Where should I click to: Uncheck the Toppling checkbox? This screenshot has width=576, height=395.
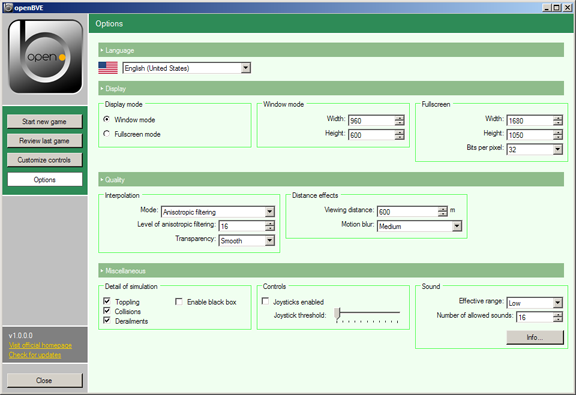coord(107,301)
